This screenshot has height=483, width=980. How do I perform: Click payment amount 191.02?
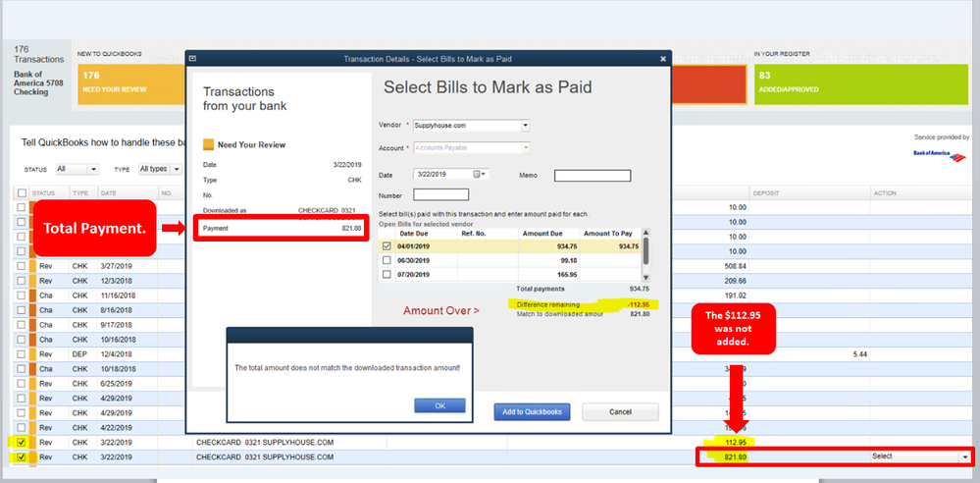[735, 295]
